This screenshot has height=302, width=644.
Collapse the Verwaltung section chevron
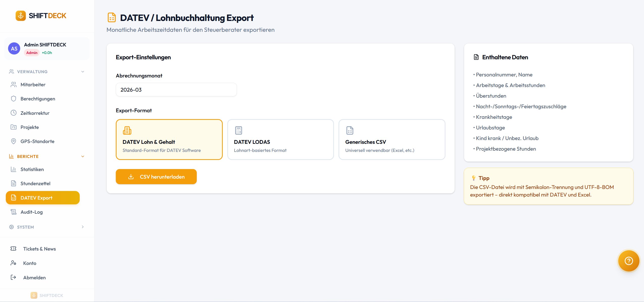point(83,72)
